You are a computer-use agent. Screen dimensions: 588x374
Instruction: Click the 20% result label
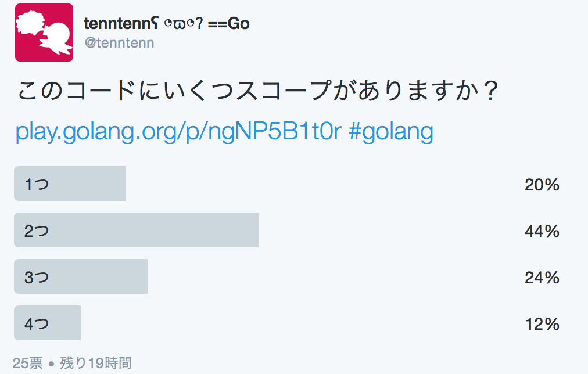pos(542,184)
